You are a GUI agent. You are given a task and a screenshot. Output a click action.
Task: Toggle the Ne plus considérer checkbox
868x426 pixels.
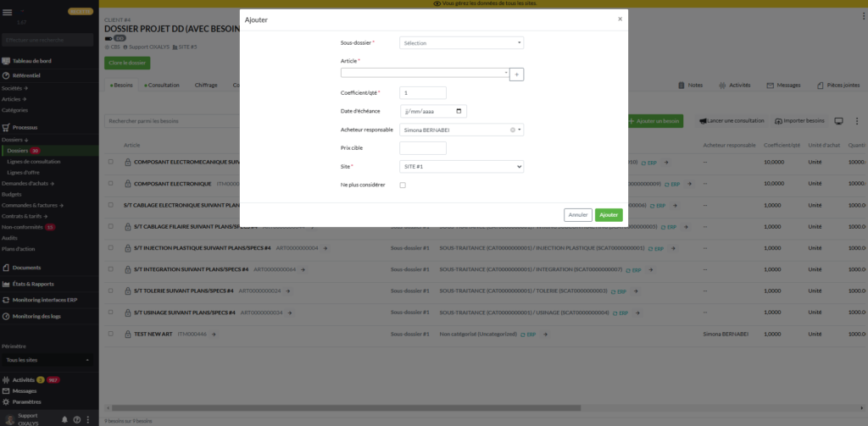(x=403, y=185)
